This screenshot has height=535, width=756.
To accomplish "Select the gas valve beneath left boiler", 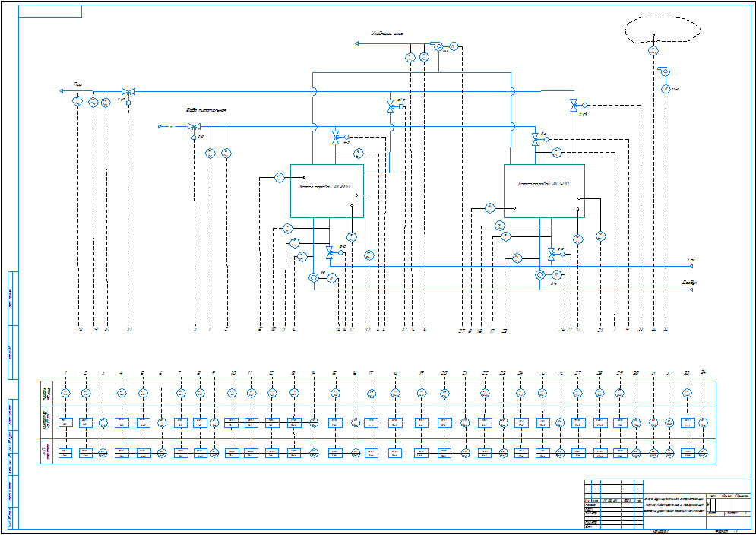I will (x=329, y=251).
